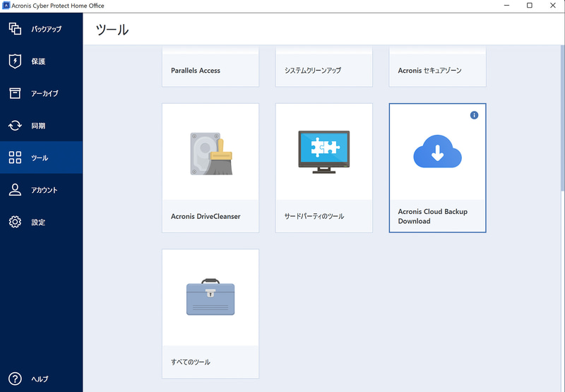The width and height of the screenshot is (565, 392).
Task: Go to the アーカイブ section label
Action: [44, 93]
